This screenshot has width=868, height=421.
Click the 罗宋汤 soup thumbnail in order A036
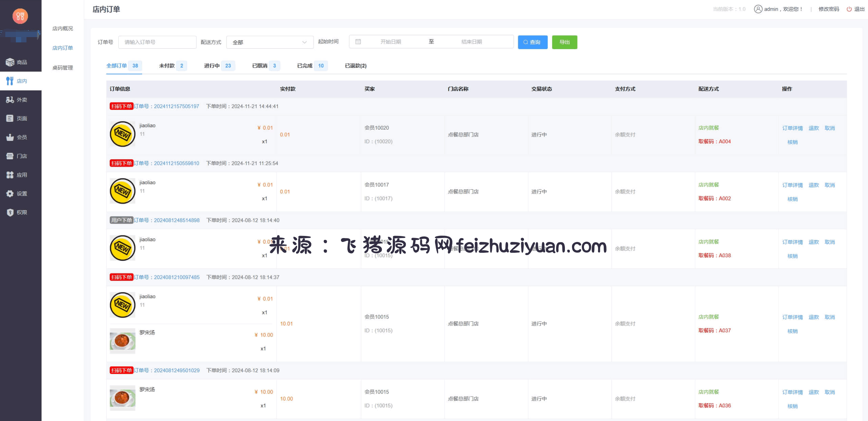pyautogui.click(x=122, y=398)
